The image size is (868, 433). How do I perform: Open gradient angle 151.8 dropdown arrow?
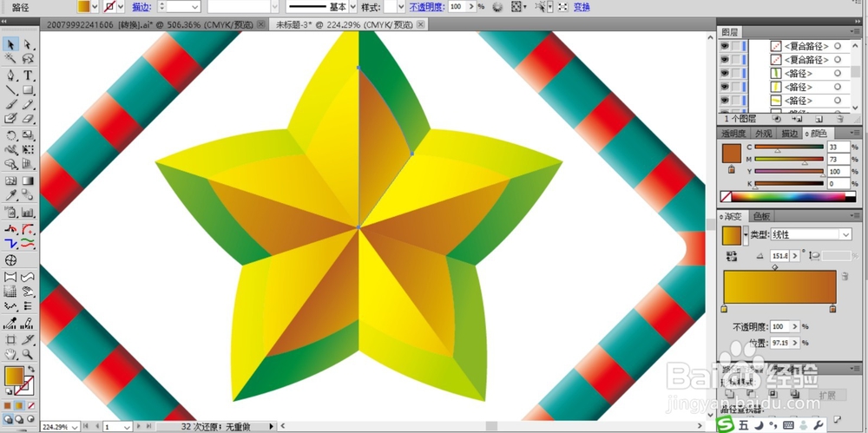coord(796,256)
